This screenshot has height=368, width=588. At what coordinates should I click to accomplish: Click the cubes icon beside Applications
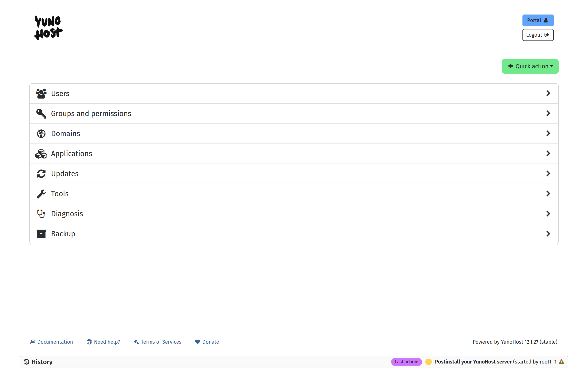(x=41, y=154)
